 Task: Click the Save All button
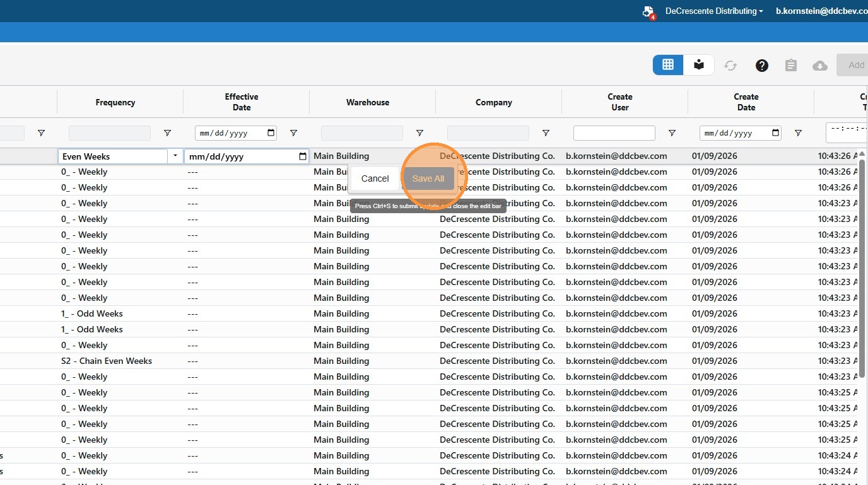428,178
